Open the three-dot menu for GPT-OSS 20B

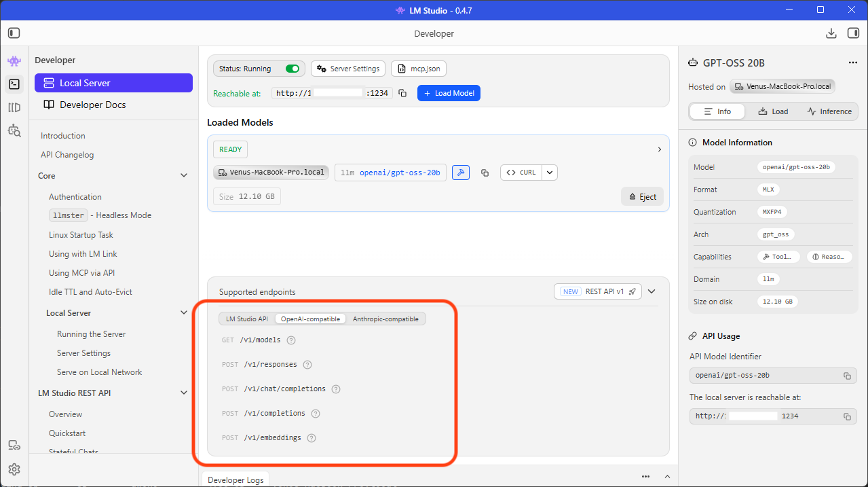click(x=852, y=62)
